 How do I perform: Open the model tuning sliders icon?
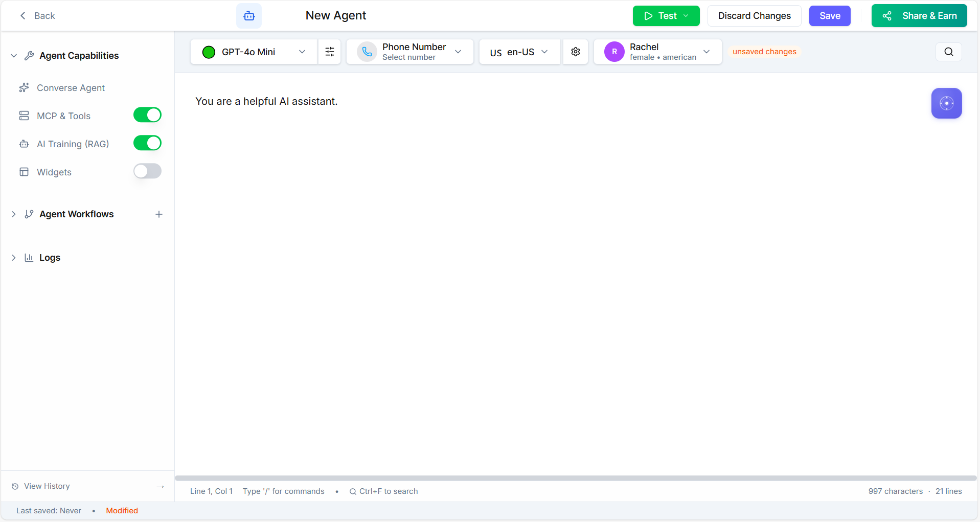pos(329,52)
